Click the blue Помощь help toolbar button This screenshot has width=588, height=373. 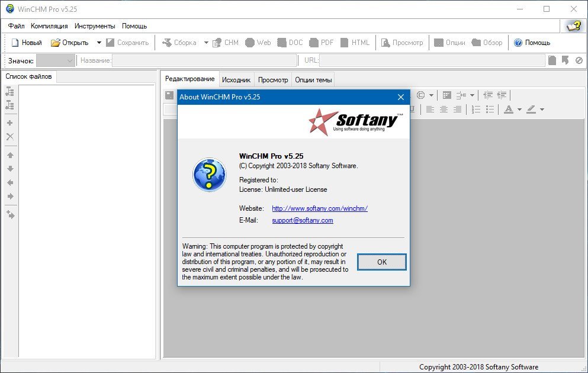pyautogui.click(x=532, y=43)
